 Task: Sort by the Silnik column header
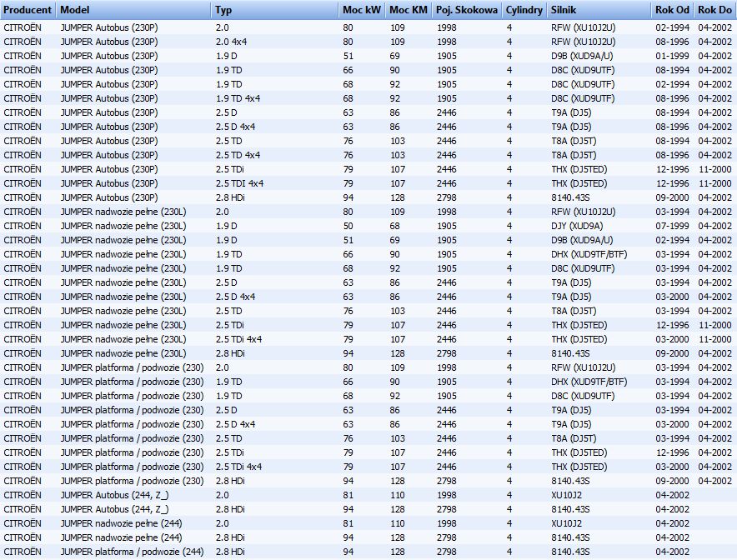(599, 10)
